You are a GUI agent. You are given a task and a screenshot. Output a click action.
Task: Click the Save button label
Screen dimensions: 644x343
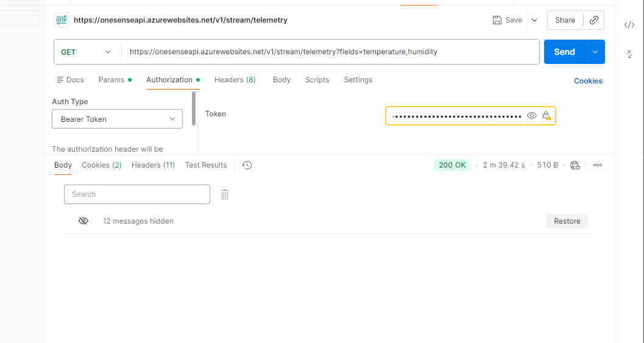(x=514, y=20)
